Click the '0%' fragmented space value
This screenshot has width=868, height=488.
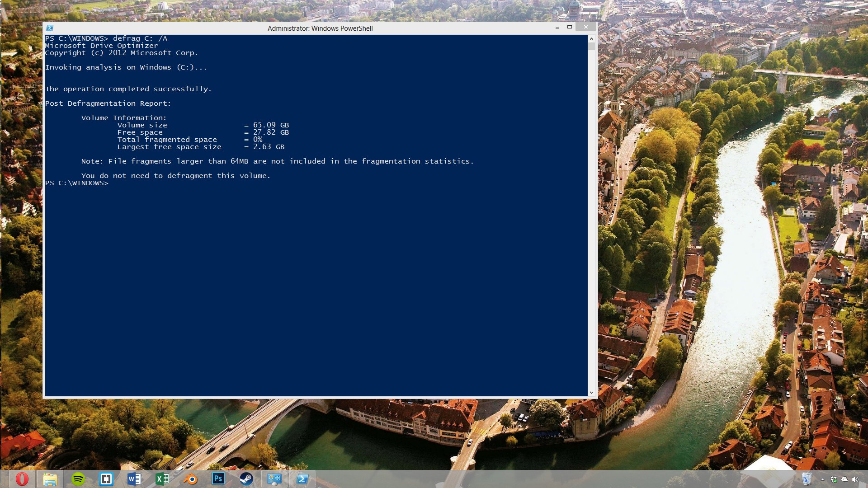(x=258, y=140)
